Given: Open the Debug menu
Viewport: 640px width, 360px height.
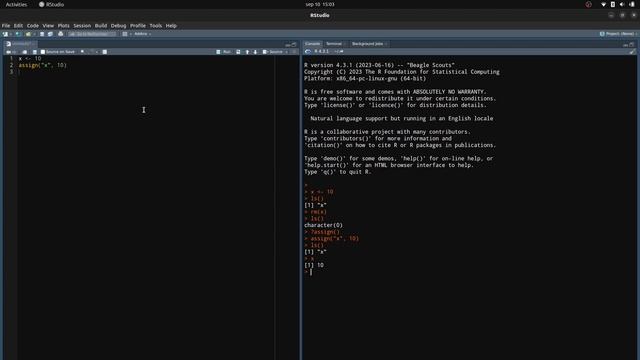Looking at the screenshot, I should [118, 25].
